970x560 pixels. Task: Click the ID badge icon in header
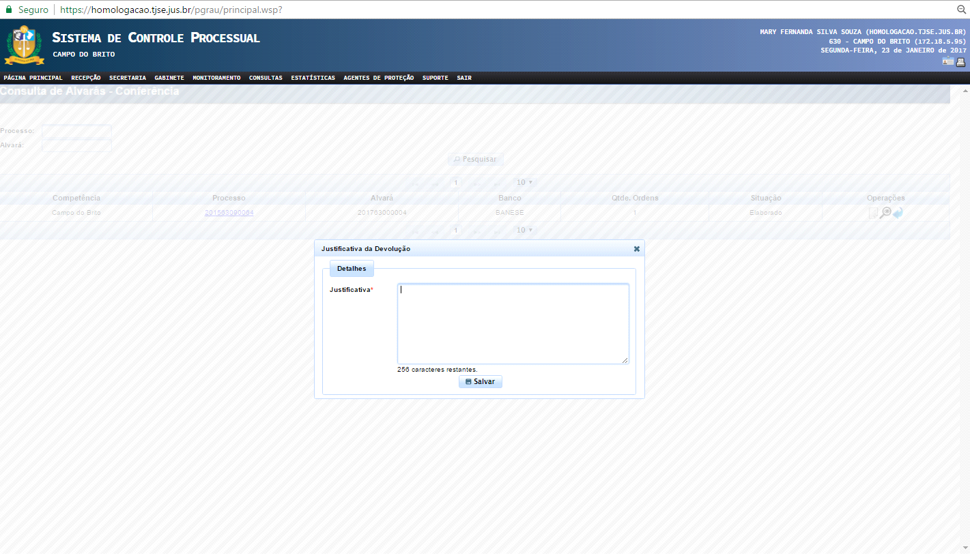click(947, 61)
